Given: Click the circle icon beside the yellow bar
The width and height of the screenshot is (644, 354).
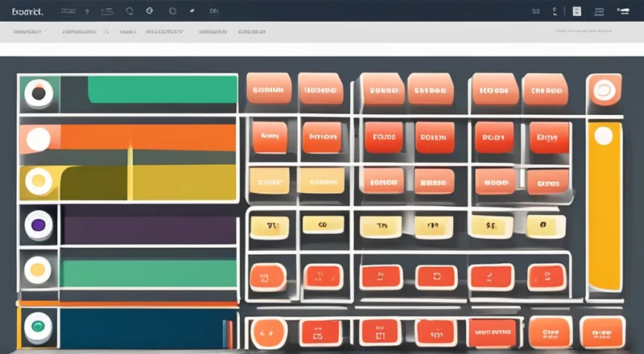Looking at the screenshot, I should point(38,182).
